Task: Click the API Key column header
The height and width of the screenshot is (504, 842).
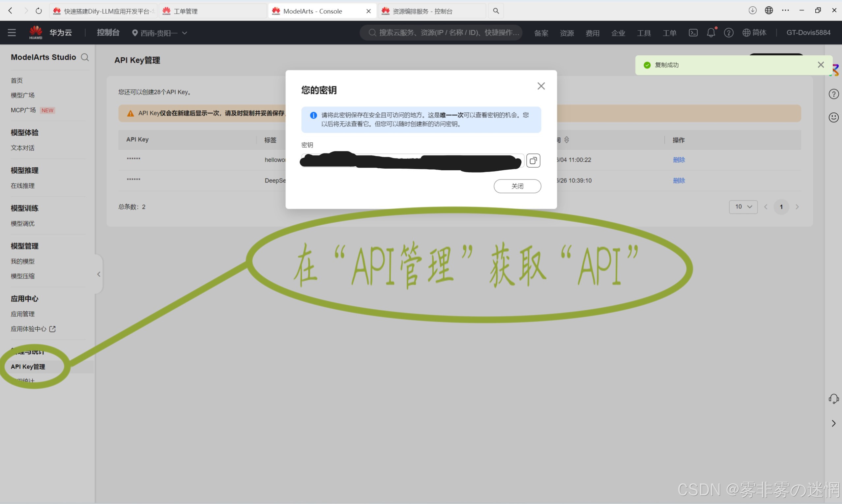Action: pos(137,140)
